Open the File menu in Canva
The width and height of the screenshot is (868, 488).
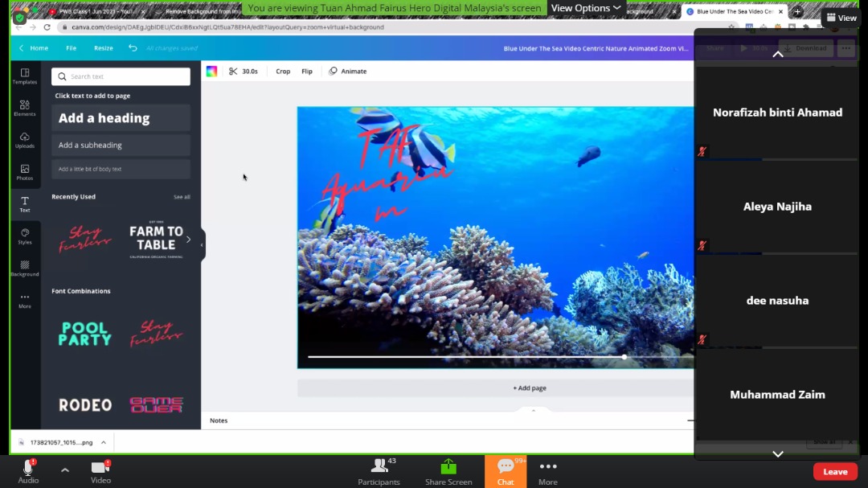72,48
